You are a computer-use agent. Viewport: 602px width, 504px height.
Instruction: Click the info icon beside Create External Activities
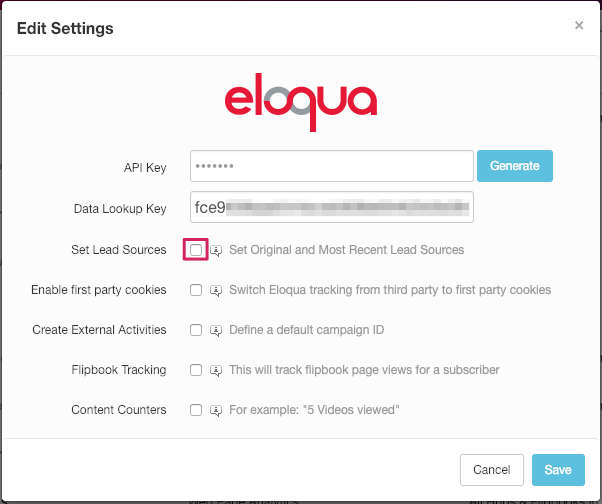(x=216, y=330)
